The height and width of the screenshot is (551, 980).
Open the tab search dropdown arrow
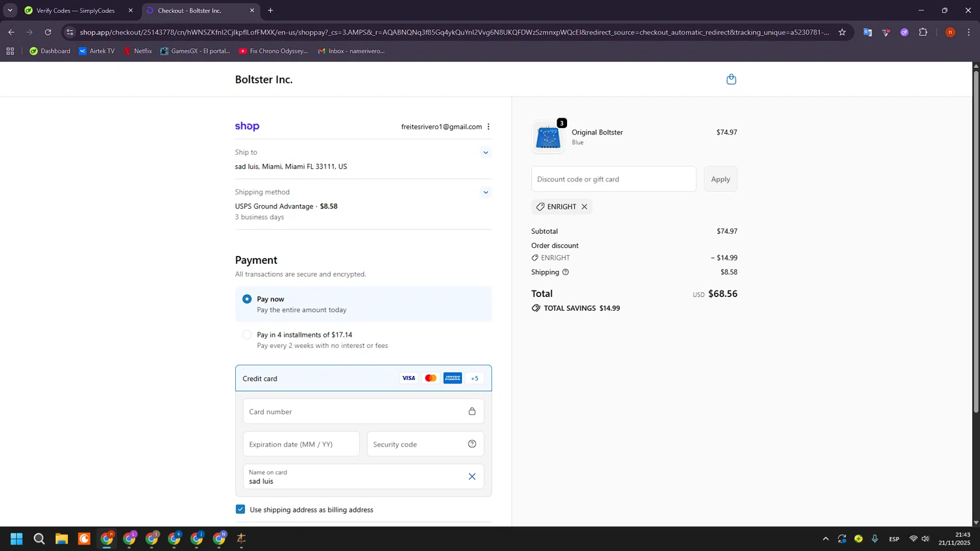(10, 10)
